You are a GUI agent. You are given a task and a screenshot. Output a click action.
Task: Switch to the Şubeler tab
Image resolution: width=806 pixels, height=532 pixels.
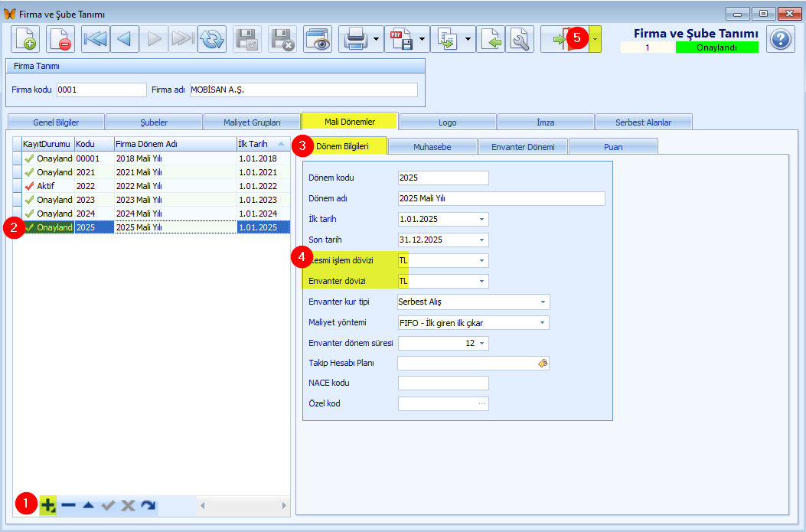(x=154, y=122)
